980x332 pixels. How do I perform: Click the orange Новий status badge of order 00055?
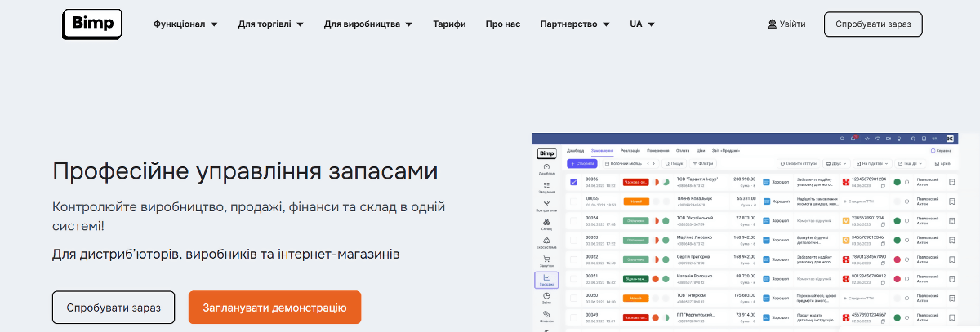[636, 201]
